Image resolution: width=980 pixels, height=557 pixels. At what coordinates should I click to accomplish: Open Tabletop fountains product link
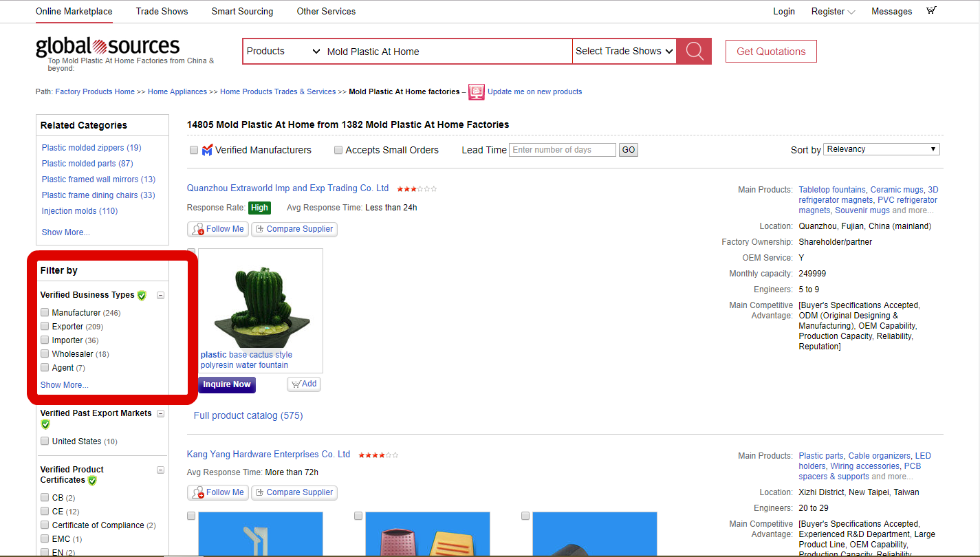pyautogui.click(x=832, y=190)
